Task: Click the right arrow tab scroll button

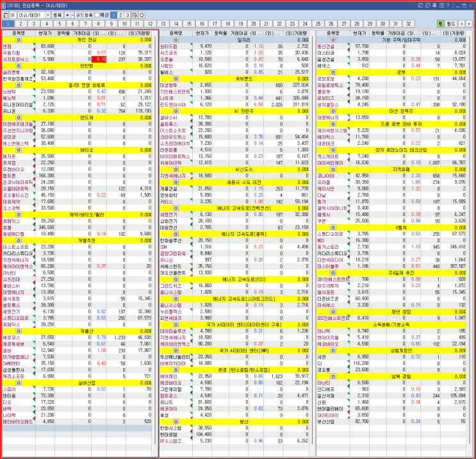Action: tap(469, 24)
